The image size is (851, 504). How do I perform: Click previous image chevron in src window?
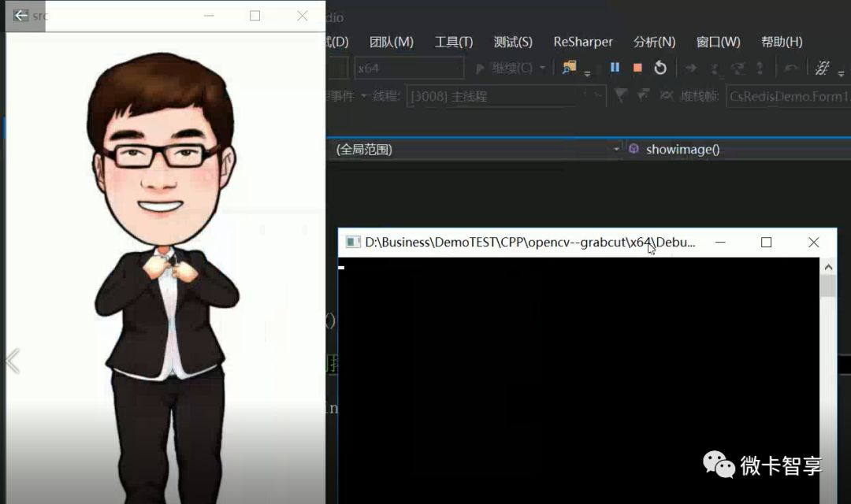13,361
